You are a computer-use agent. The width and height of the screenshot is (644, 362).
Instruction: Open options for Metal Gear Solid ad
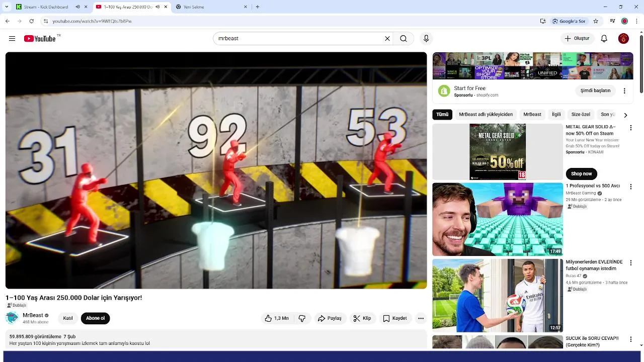(630, 128)
